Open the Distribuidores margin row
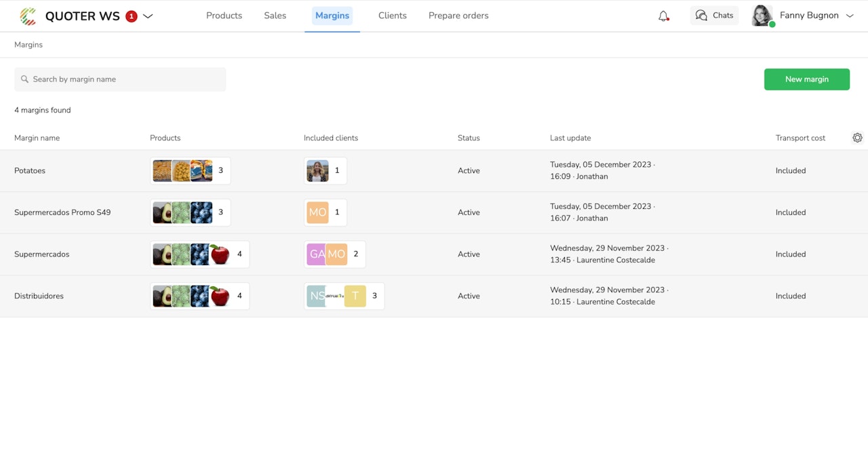 (39, 296)
